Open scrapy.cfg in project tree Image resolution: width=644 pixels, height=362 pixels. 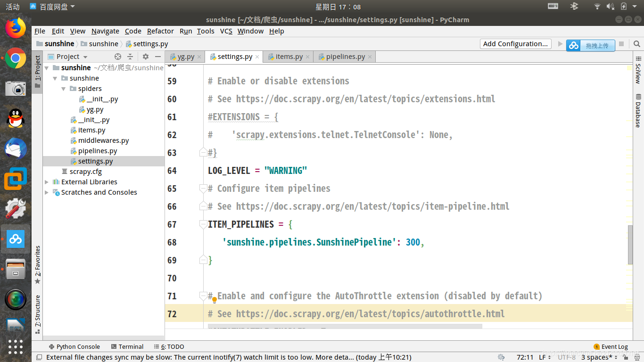(85, 172)
